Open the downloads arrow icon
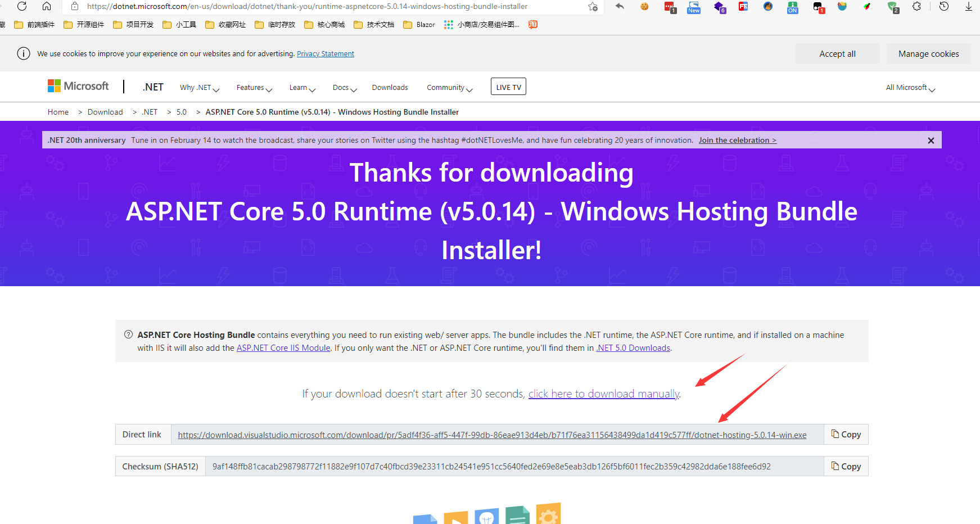The width and height of the screenshot is (980, 524). (x=969, y=7)
